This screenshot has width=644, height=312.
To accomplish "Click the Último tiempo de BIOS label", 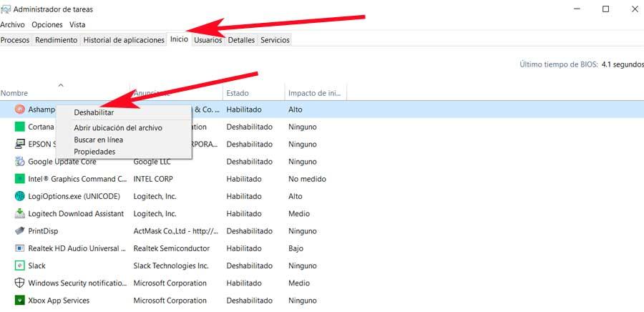I will coord(559,64).
